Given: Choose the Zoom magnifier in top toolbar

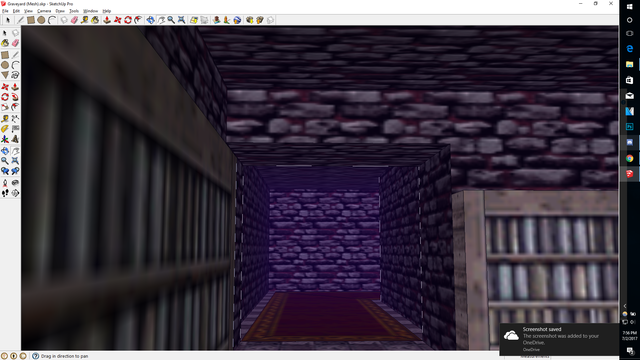Looking at the screenshot, I should point(171,20).
